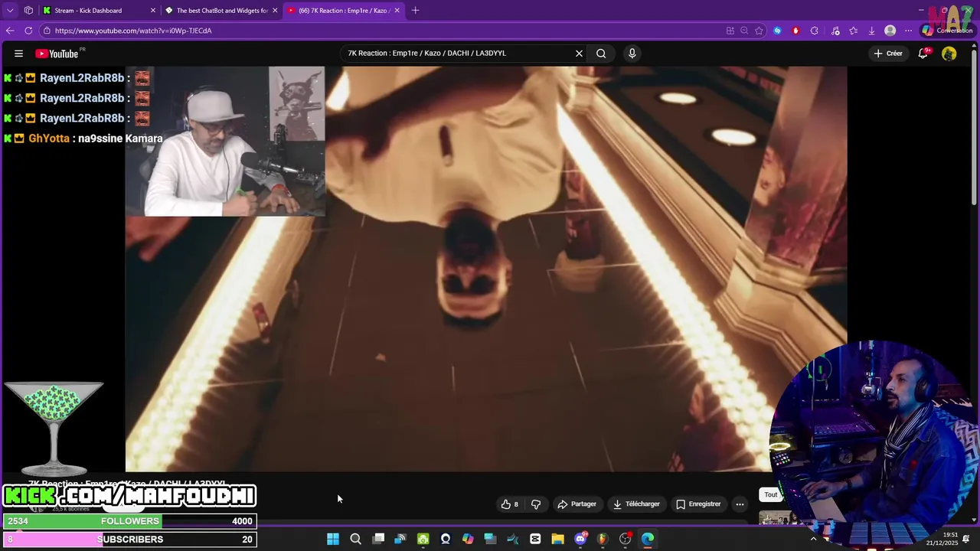Show hidden system tray icons chevron
This screenshot has width=980, height=551.
[x=813, y=539]
